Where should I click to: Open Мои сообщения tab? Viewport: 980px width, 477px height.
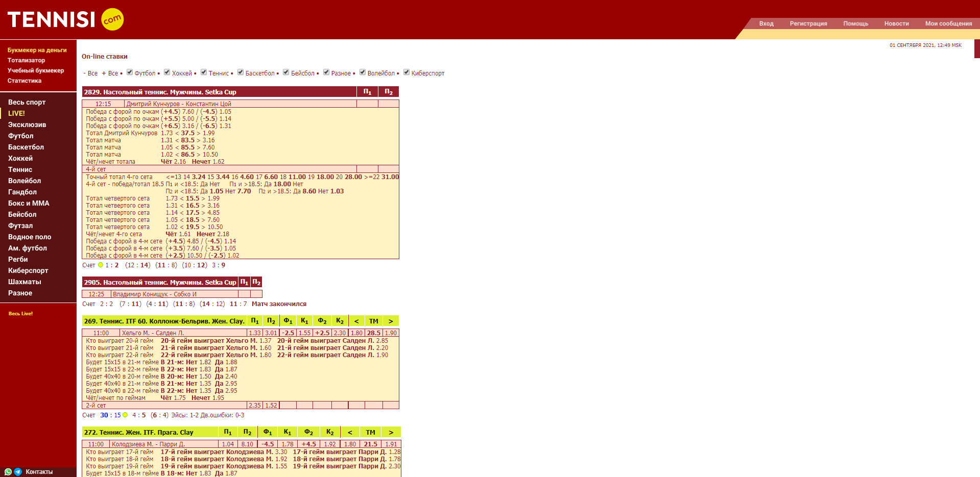(x=948, y=23)
